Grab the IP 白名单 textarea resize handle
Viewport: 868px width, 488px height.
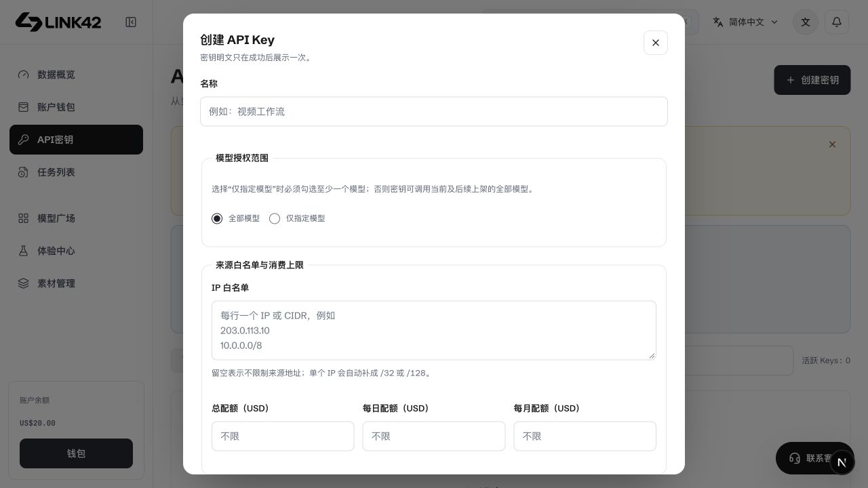pos(652,356)
